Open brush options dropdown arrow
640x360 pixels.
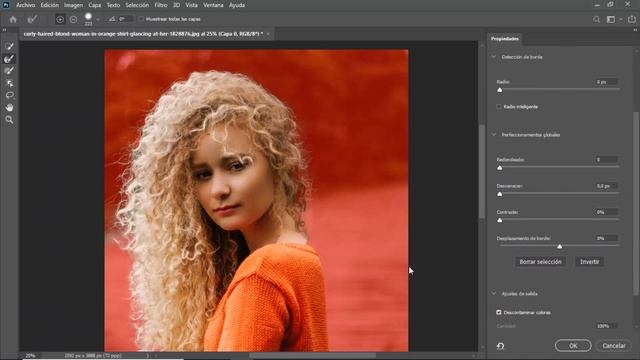[x=98, y=19]
